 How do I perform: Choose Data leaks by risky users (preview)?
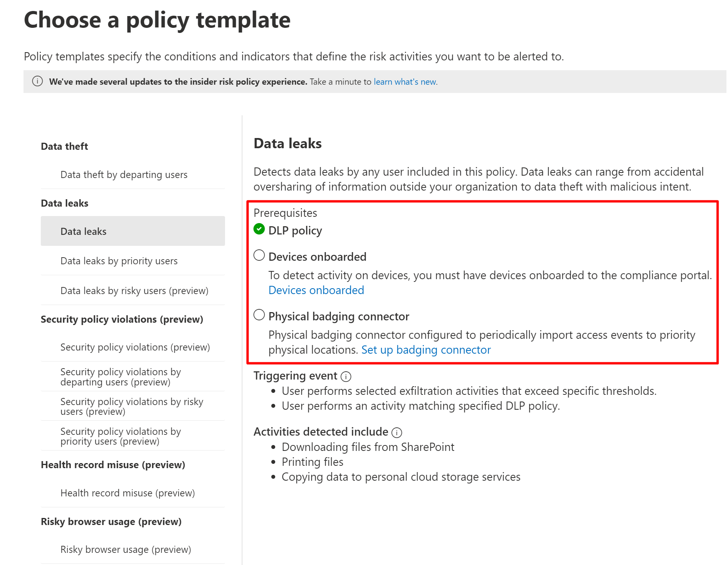(134, 291)
